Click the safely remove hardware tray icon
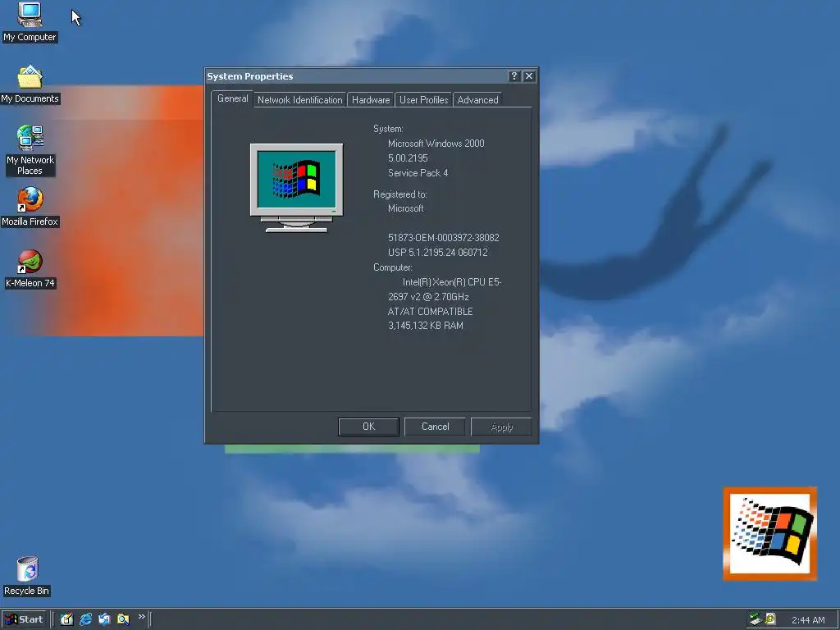The width and height of the screenshot is (840, 630). pos(756,619)
